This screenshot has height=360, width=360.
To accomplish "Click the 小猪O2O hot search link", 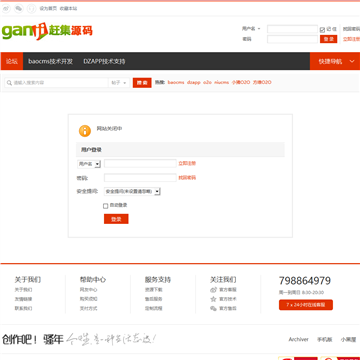I will 241,82.
